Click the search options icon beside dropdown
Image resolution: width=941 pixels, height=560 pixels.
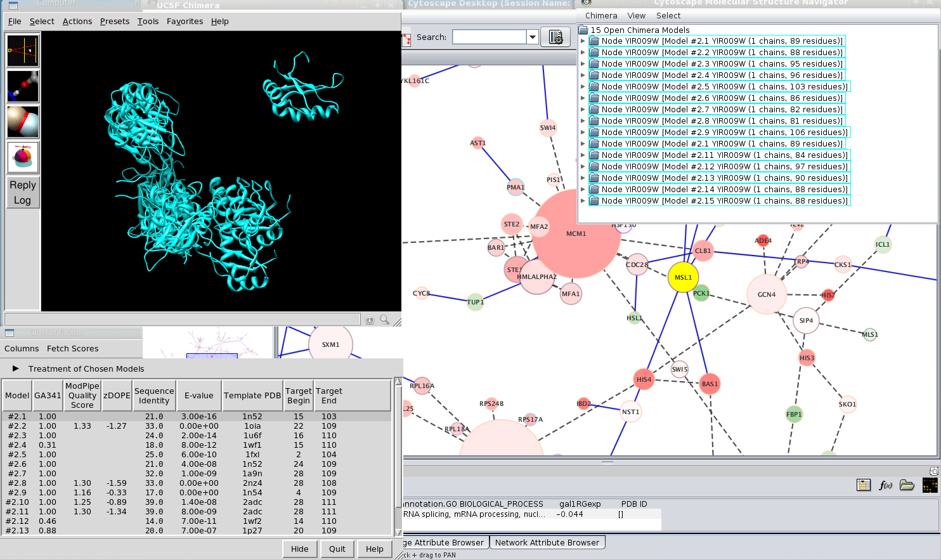point(555,37)
